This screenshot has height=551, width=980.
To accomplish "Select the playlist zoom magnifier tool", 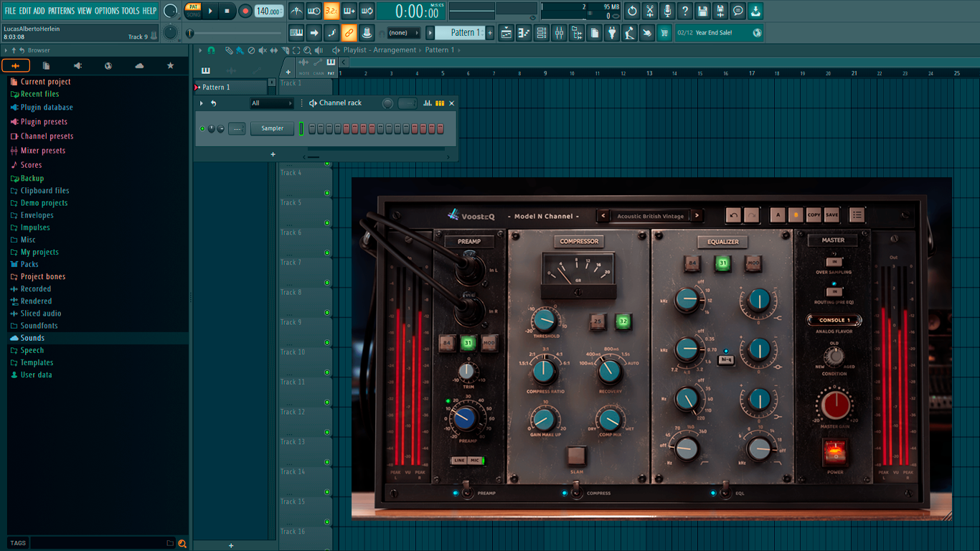I will 307,50.
